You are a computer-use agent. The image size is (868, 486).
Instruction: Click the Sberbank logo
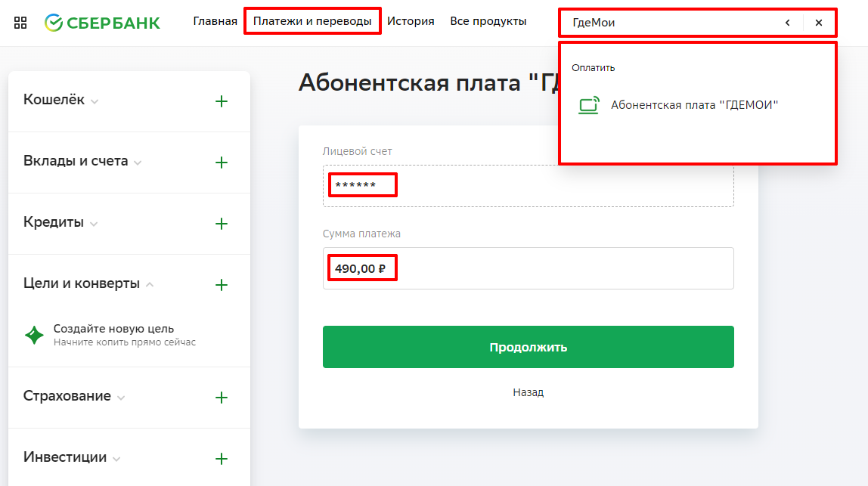pos(102,22)
